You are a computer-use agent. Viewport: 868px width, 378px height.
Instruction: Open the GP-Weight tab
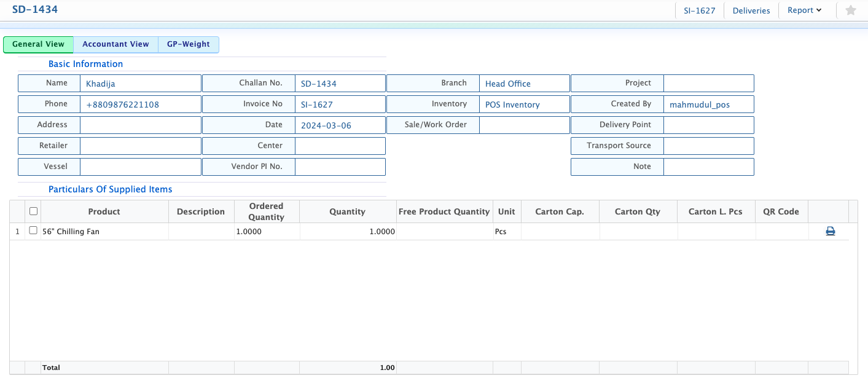188,44
